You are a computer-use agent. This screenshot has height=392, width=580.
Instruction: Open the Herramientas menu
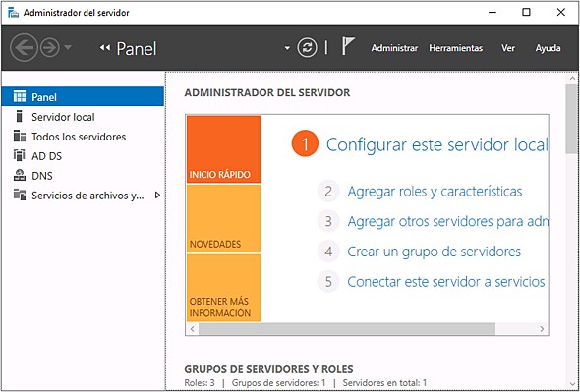456,48
